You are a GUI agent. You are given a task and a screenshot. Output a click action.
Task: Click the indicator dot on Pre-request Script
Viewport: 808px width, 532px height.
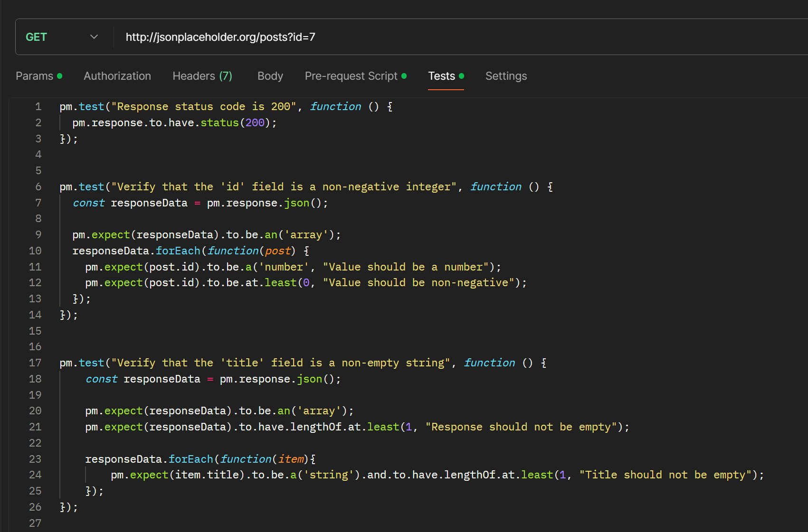point(404,75)
